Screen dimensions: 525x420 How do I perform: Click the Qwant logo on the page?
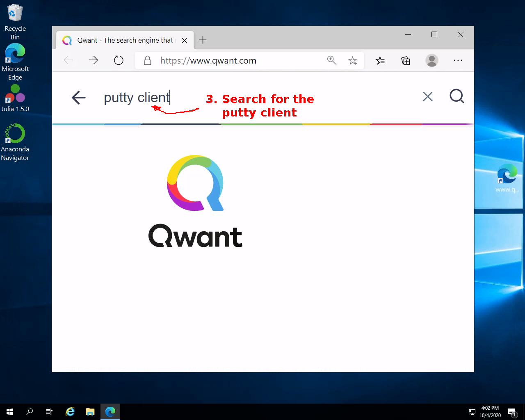[x=195, y=201]
